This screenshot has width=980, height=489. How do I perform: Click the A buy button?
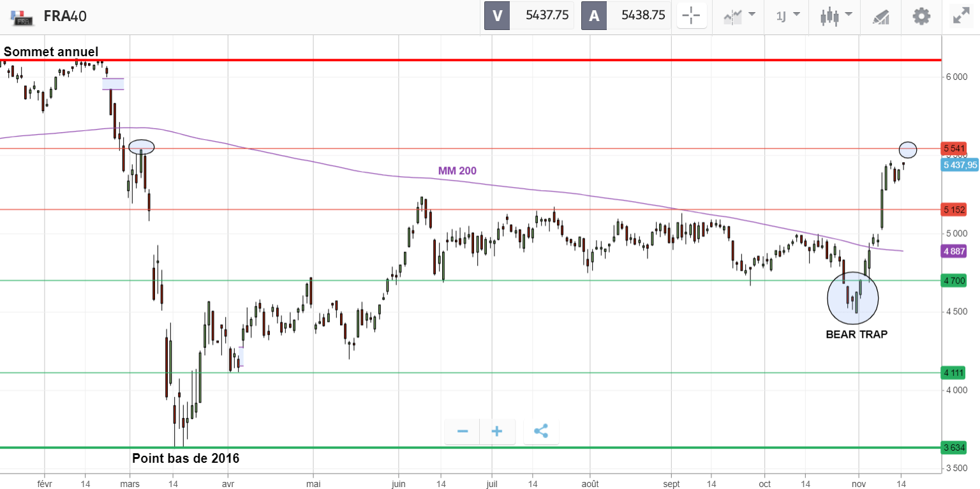(x=594, y=16)
